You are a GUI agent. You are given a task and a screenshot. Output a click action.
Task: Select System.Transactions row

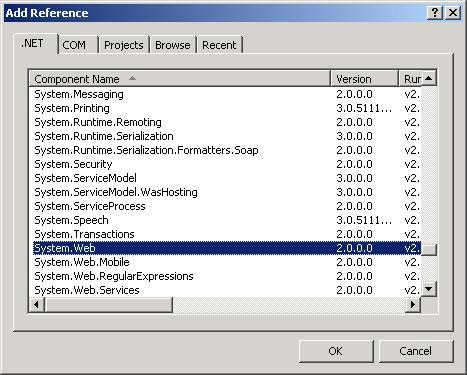(227, 234)
